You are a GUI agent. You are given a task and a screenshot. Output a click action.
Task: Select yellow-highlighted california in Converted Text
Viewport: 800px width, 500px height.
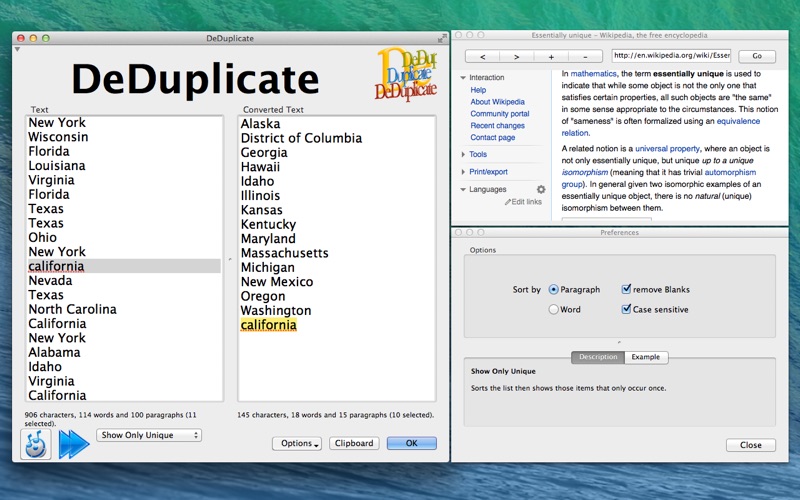coord(268,324)
